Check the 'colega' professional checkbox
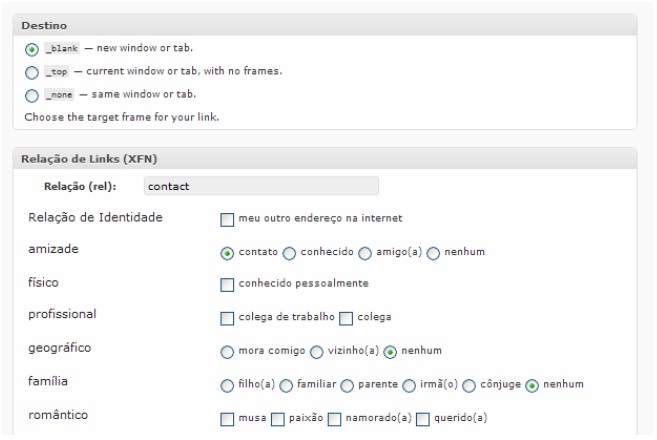 point(346,318)
